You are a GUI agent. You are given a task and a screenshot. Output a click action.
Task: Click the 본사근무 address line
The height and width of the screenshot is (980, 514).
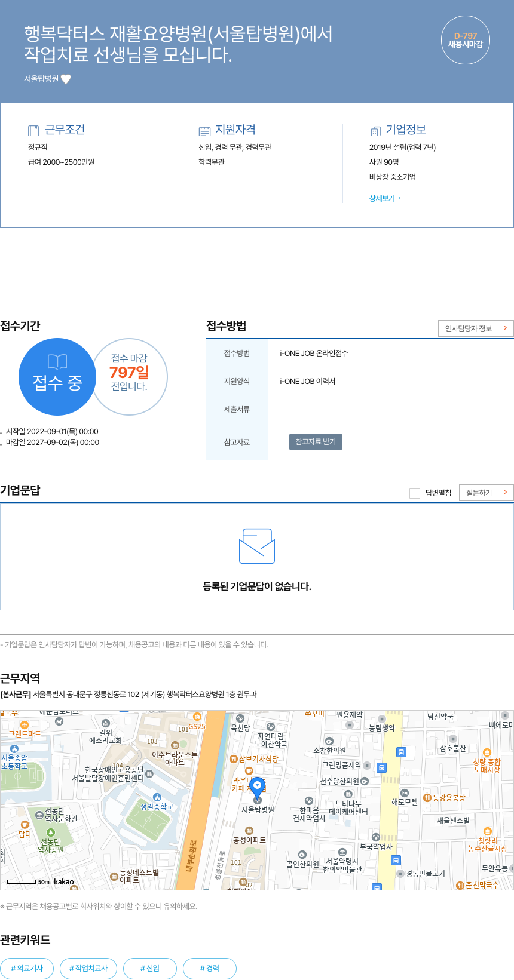tap(128, 694)
